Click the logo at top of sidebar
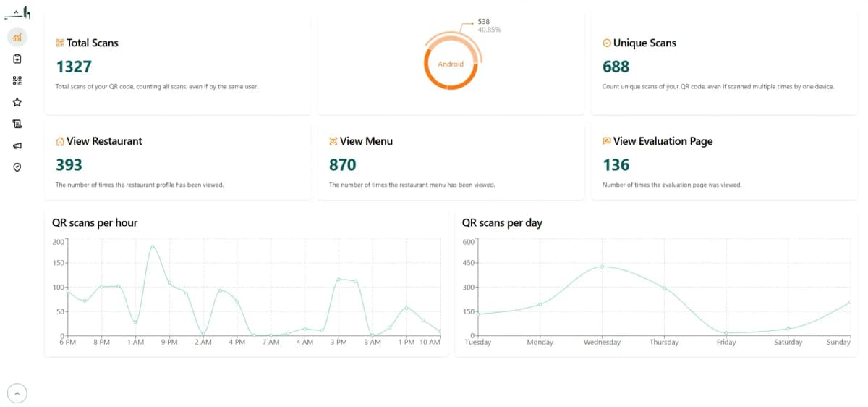Screen dimensions: 868x407 (17, 13)
